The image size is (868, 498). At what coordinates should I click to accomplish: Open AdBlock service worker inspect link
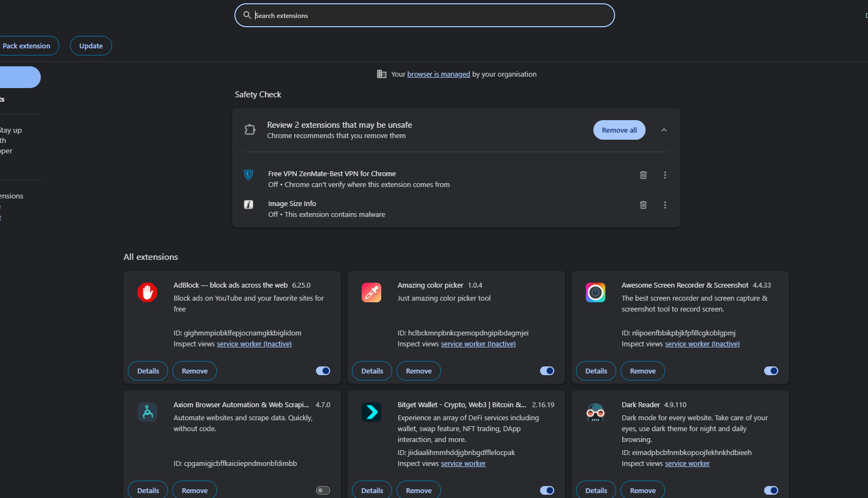254,344
